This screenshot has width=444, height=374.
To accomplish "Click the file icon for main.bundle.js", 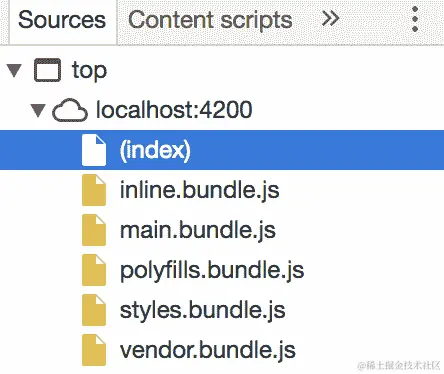I will pos(94,230).
